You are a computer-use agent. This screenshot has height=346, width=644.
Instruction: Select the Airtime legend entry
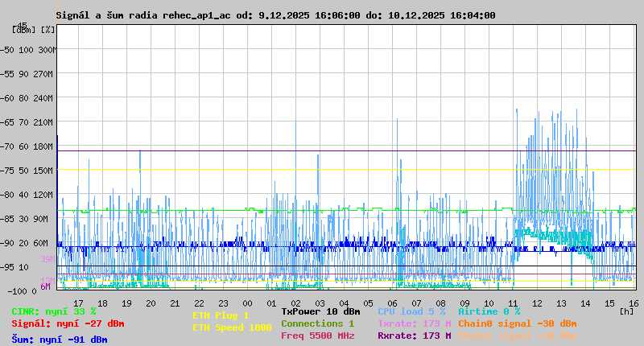point(489,311)
